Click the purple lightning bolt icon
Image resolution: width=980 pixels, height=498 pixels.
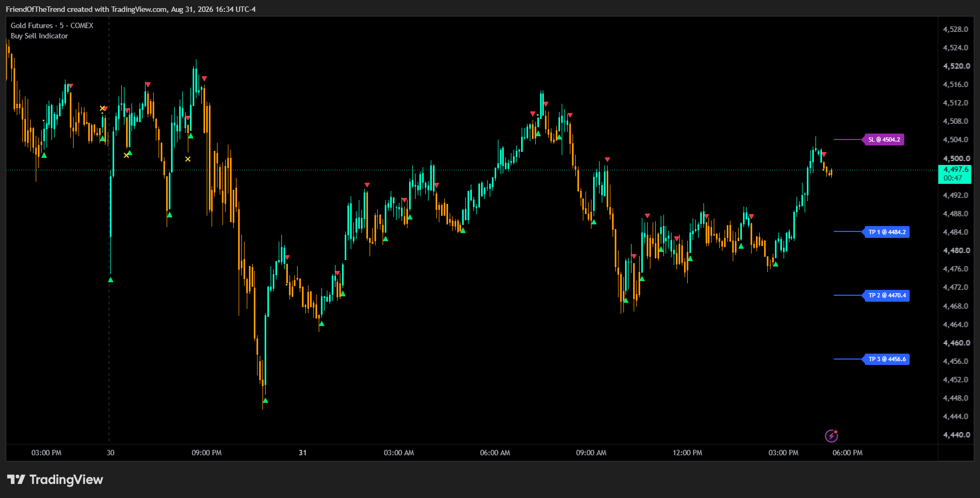[831, 436]
